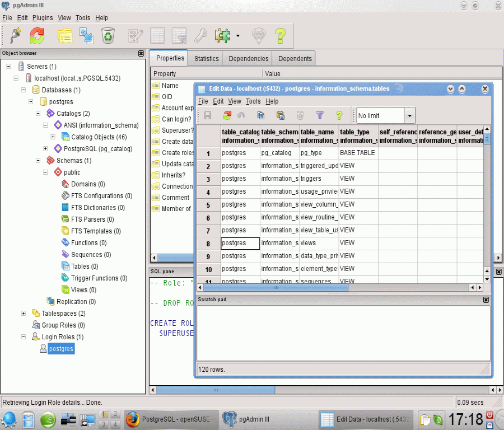Click the help question mark in Edit Data toolbar
The height and width of the screenshot is (430, 504).
339,115
